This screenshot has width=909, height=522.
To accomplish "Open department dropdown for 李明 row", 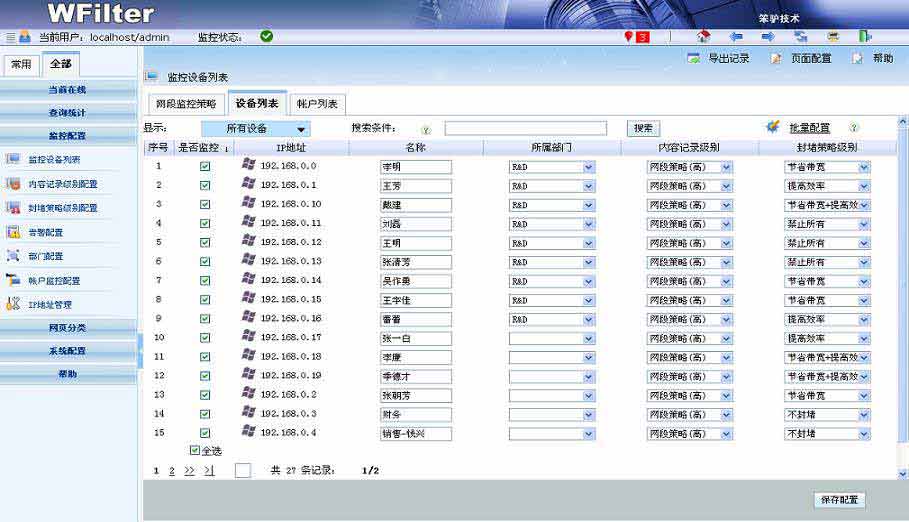I will tap(589, 167).
